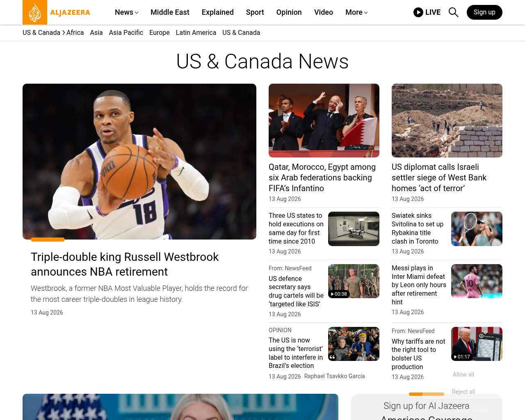525x420 pixels.
Task: Click the Sign up button
Action: pos(484,12)
